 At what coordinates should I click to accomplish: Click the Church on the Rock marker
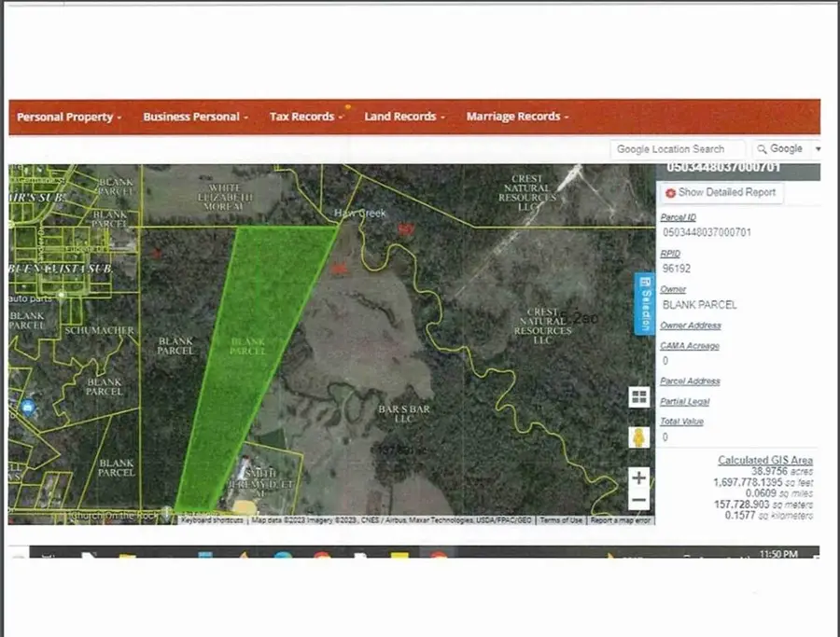tap(166, 512)
